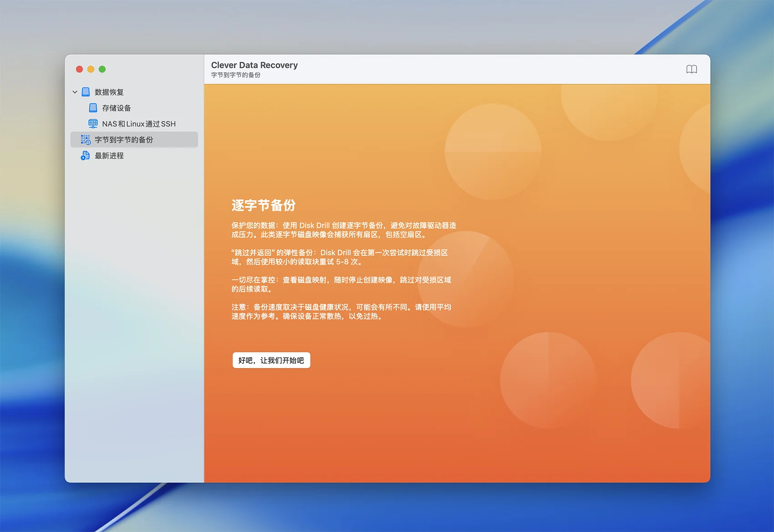774x532 pixels.
Task: Minimize the window with yellow button
Action: (x=91, y=69)
